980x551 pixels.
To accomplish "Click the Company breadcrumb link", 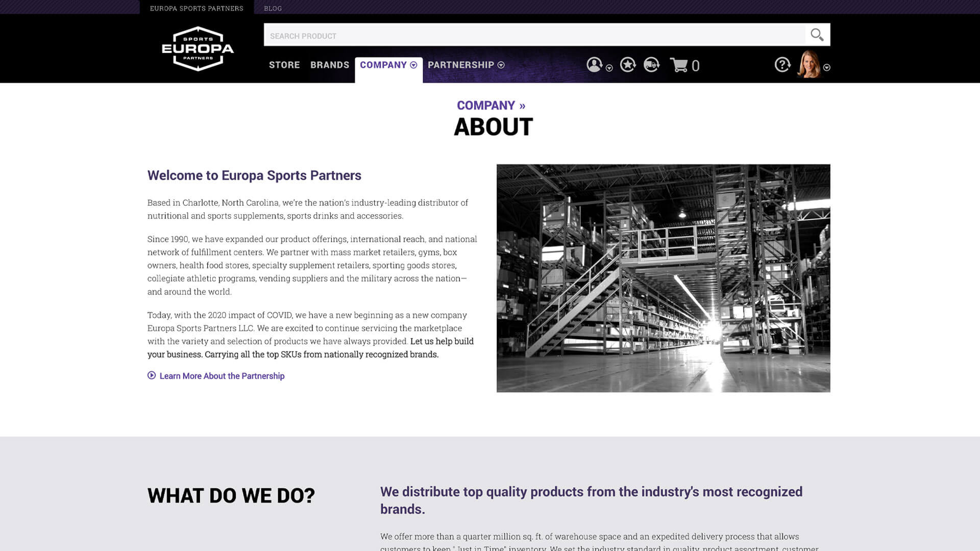I will 485,106.
